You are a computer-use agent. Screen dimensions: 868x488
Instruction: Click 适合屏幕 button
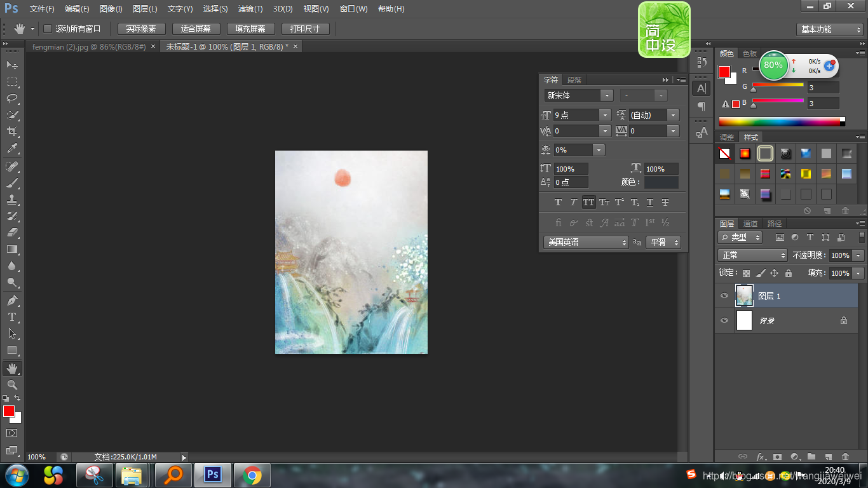click(x=196, y=29)
